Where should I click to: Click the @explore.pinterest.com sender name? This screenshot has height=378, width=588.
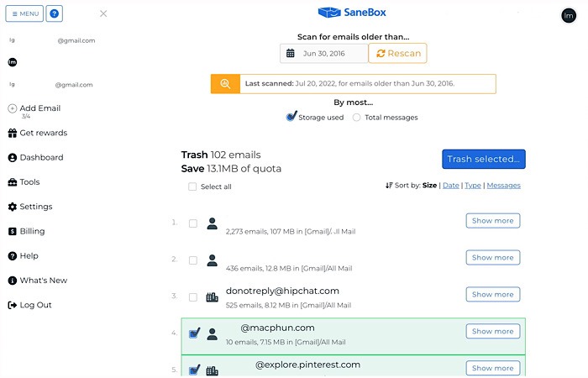click(x=308, y=365)
